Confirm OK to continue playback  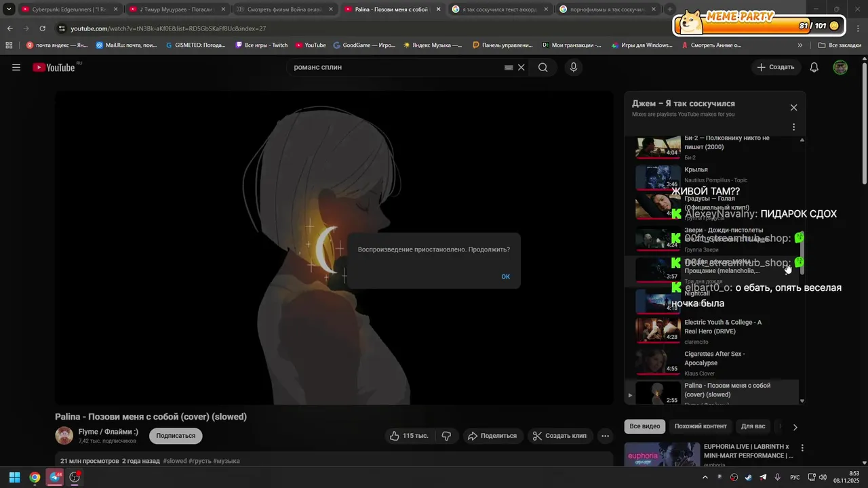click(506, 277)
